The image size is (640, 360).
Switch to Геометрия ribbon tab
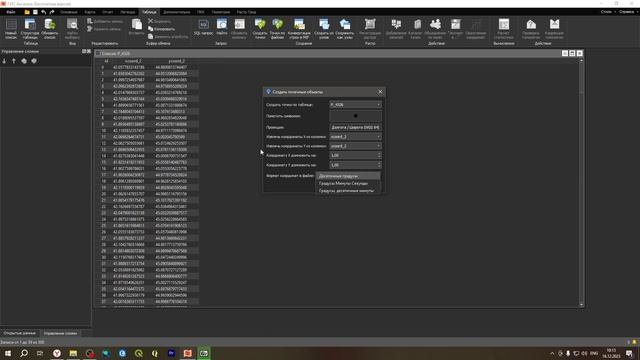pos(221,12)
